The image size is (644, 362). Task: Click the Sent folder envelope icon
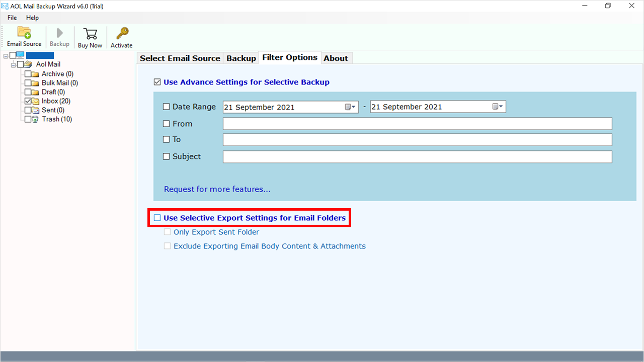point(35,110)
